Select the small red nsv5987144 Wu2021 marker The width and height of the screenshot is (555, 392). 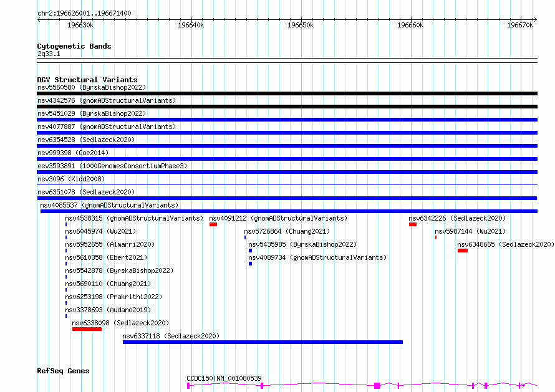[436, 237]
